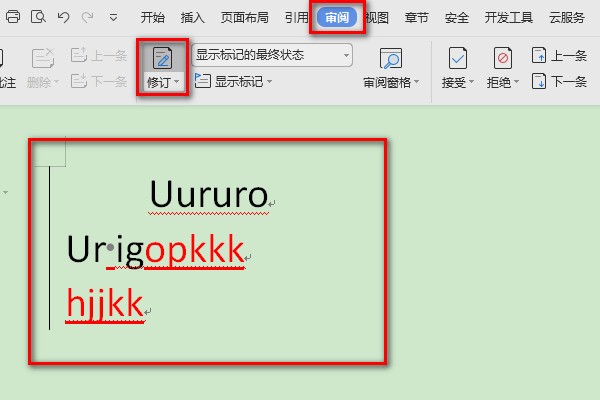Open the 云服务 tab
600x400 pixels.
point(567,18)
